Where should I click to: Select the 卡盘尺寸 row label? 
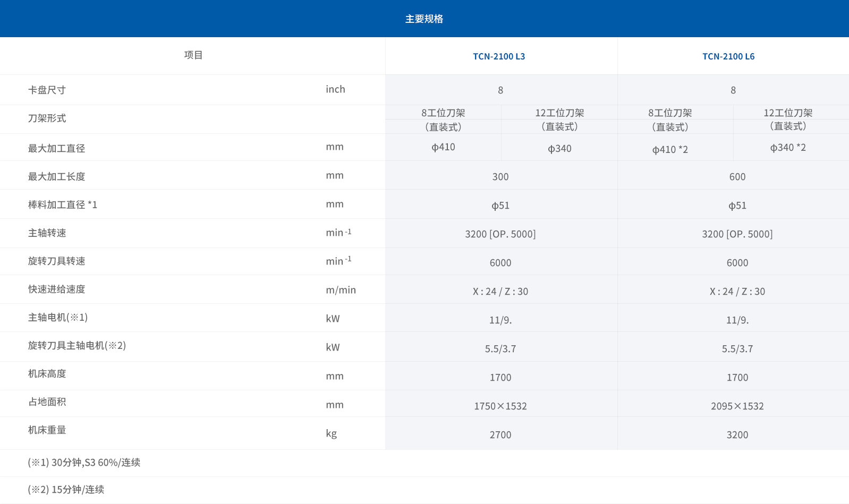pos(47,90)
